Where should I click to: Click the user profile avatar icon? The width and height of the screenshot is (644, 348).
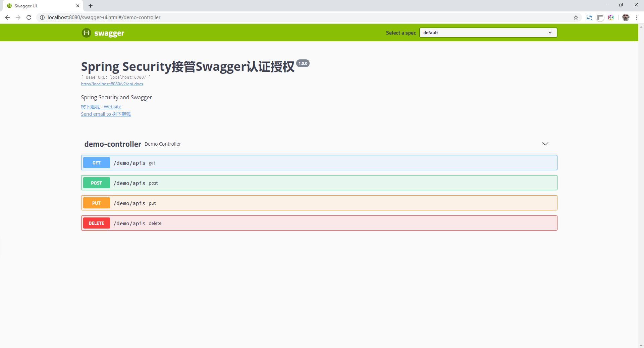pyautogui.click(x=626, y=17)
